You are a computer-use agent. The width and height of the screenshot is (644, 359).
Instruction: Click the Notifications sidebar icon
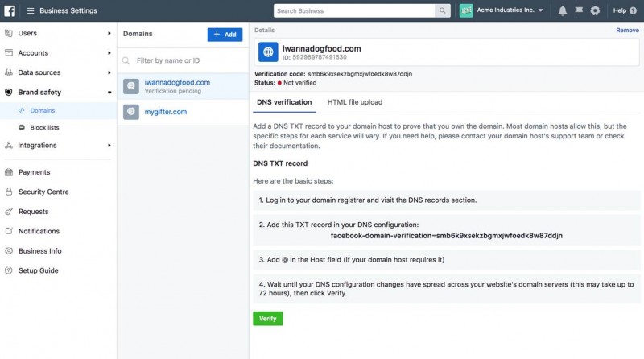point(9,231)
